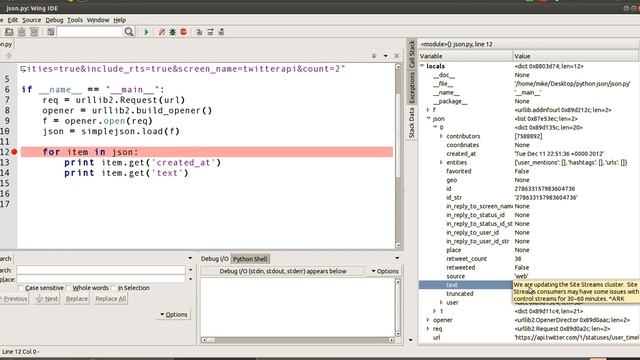Toggle the Case sensitive checkbox
The image size is (640, 360).
[x=20, y=288]
